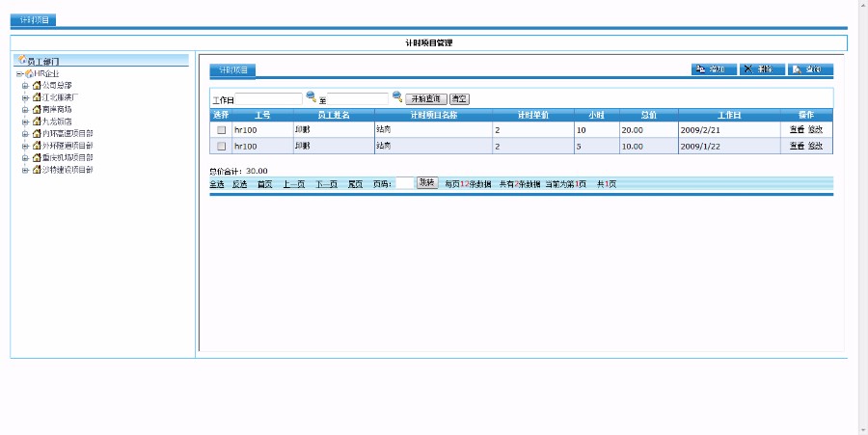Click 修改 link in the 2009/1/22 row
868x435 pixels.
click(815, 146)
